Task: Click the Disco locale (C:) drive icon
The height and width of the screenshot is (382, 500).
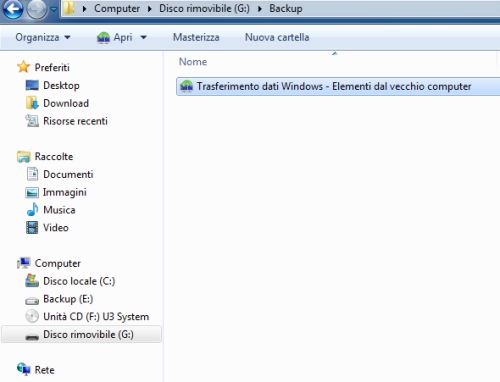Action: (32, 281)
